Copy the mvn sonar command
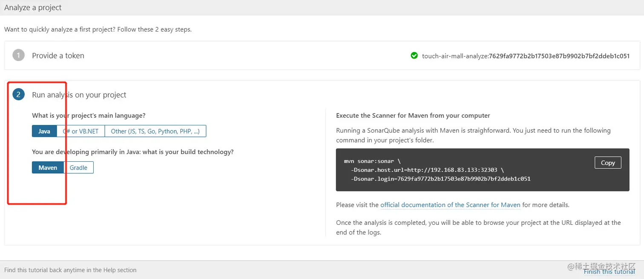 click(608, 163)
